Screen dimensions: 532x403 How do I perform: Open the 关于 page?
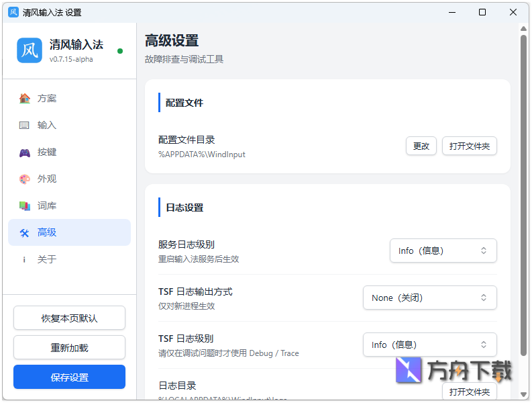[69, 260]
